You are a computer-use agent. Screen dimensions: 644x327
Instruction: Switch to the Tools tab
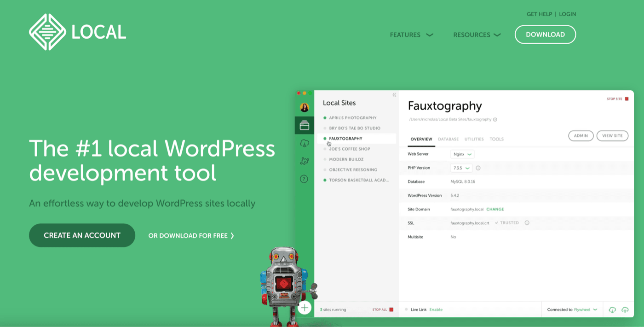[x=496, y=139]
